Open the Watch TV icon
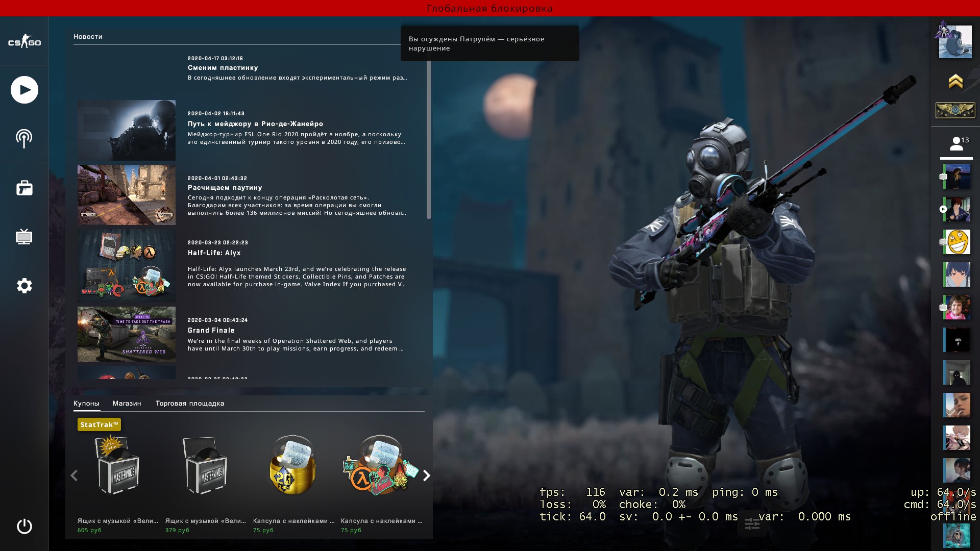 click(24, 237)
